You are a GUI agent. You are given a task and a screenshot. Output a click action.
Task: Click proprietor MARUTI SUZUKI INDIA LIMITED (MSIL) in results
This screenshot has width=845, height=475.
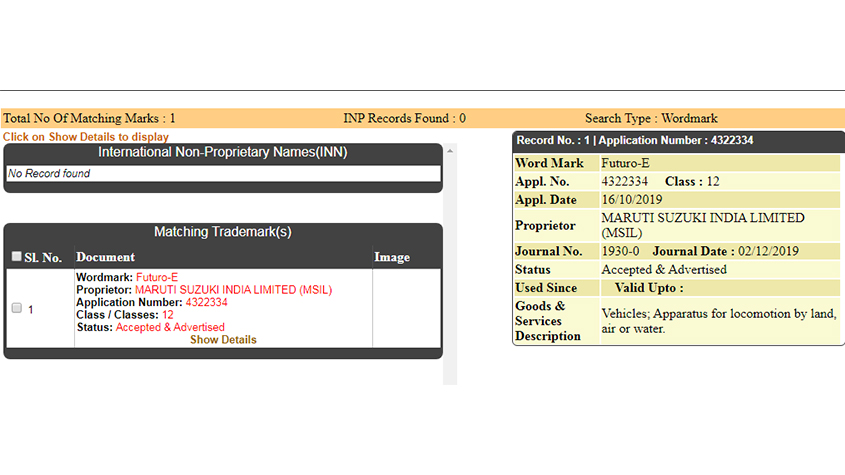pos(233,290)
